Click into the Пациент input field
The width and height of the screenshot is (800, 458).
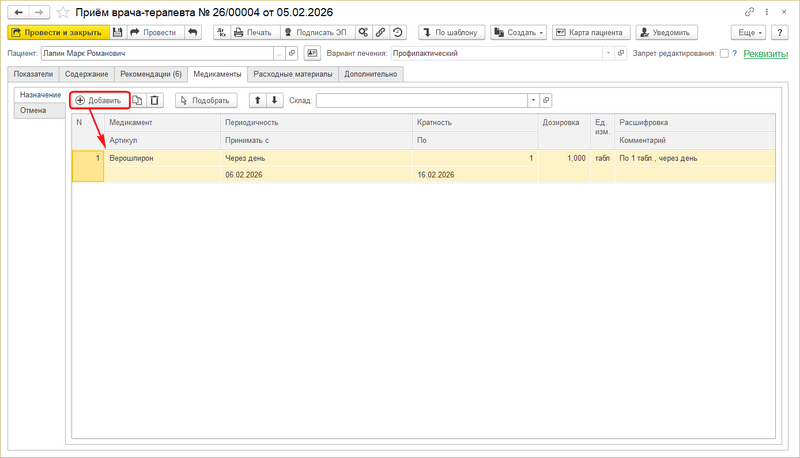coord(157,53)
